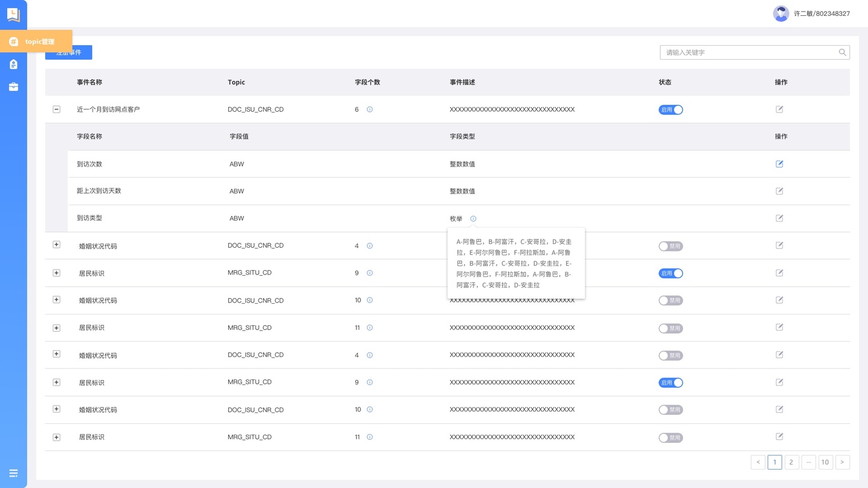The height and width of the screenshot is (488, 868).
Task: Edit the first 婚姻状况代码 10-field event
Action: tap(780, 300)
